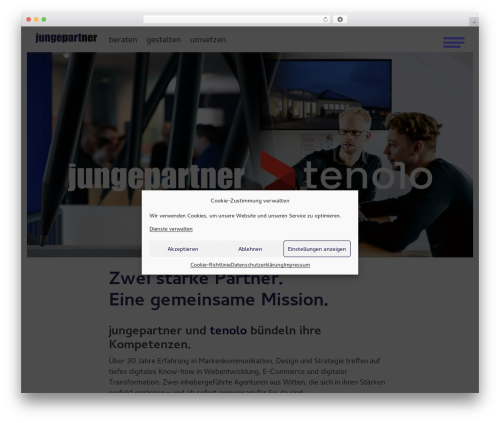Open the Cookie-Richtlinie link
The height and width of the screenshot is (423, 500).
coord(210,265)
